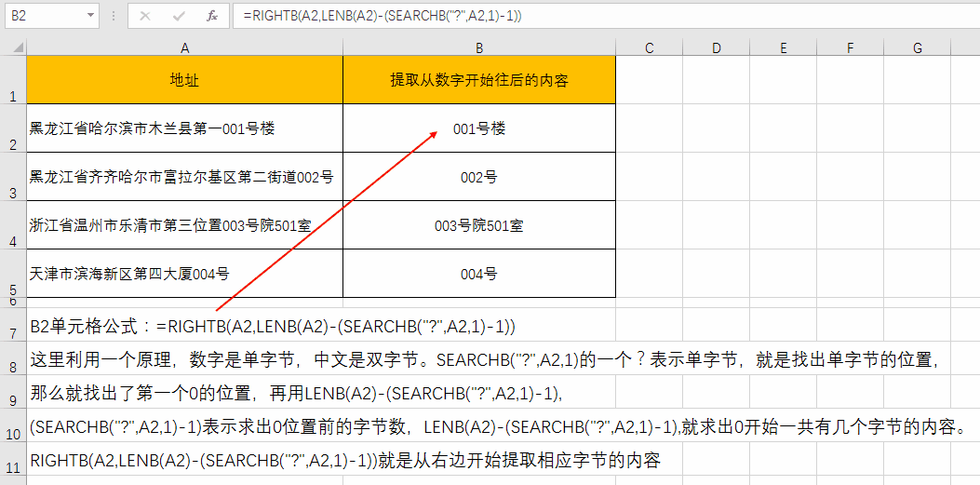Click cell '天津市滨海新区第四大厦004号'
Screen dimensions: 980x485
(x=184, y=274)
